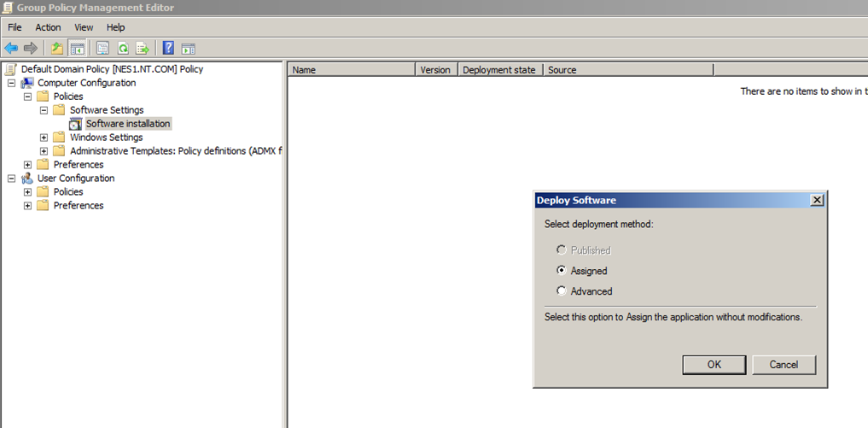The width and height of the screenshot is (868, 428).
Task: Collapse the Computer Configuration node
Action: (x=12, y=83)
